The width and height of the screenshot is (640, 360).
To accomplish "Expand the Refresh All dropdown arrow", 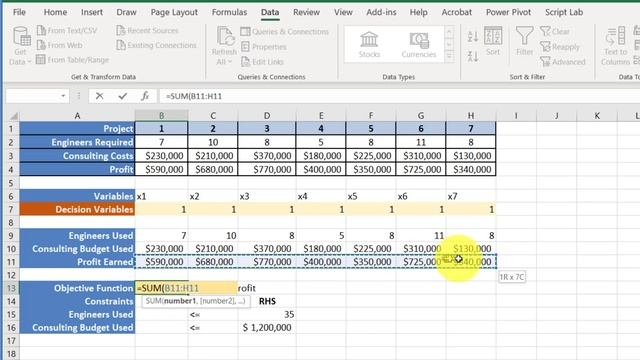I will point(230,62).
